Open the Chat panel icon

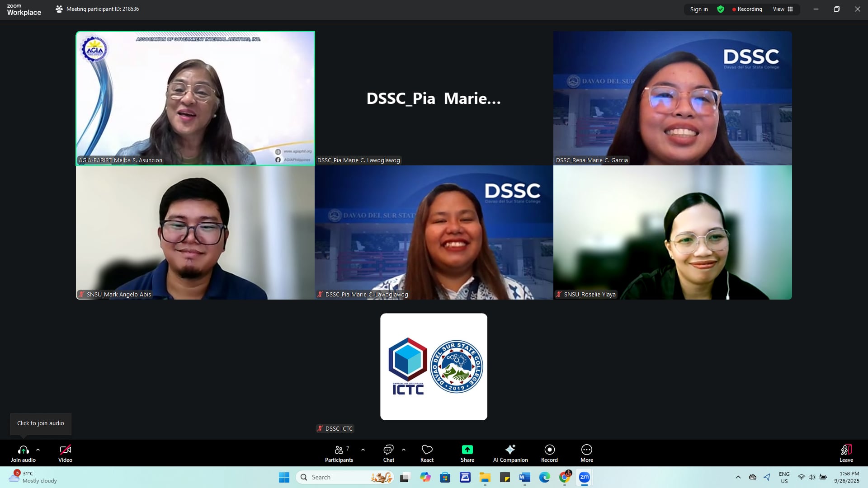coord(388,450)
